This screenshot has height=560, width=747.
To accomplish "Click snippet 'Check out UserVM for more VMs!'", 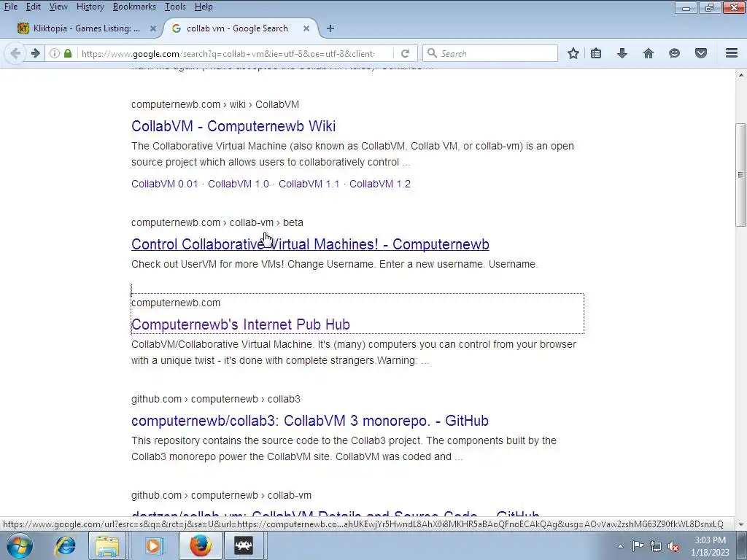I will (x=209, y=264).
